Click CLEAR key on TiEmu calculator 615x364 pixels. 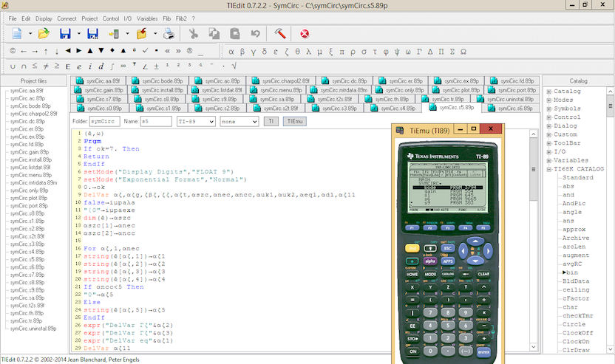tap(483, 274)
